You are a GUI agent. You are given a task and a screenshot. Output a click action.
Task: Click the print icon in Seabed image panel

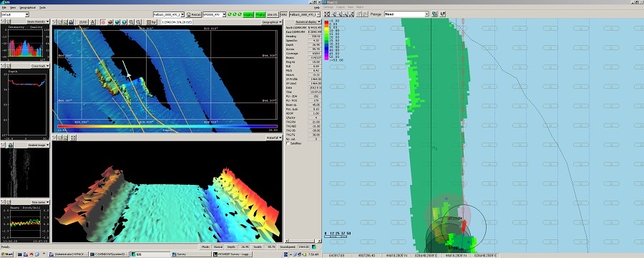coord(10,145)
